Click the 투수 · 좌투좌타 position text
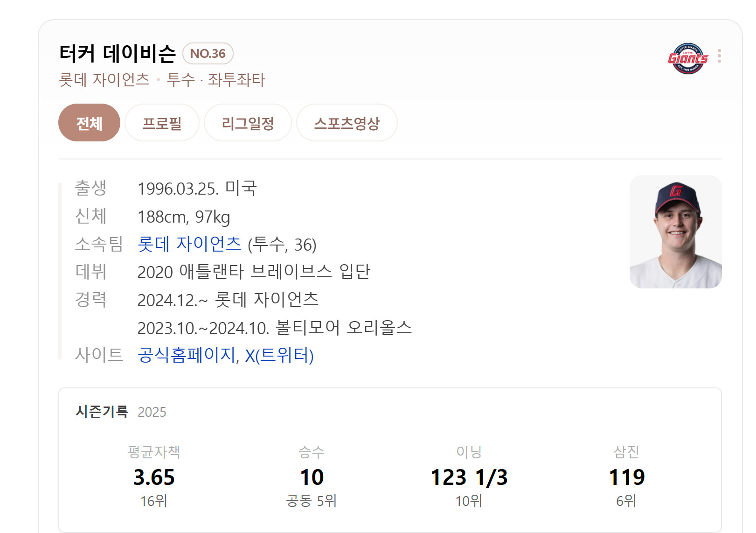 click(x=216, y=80)
